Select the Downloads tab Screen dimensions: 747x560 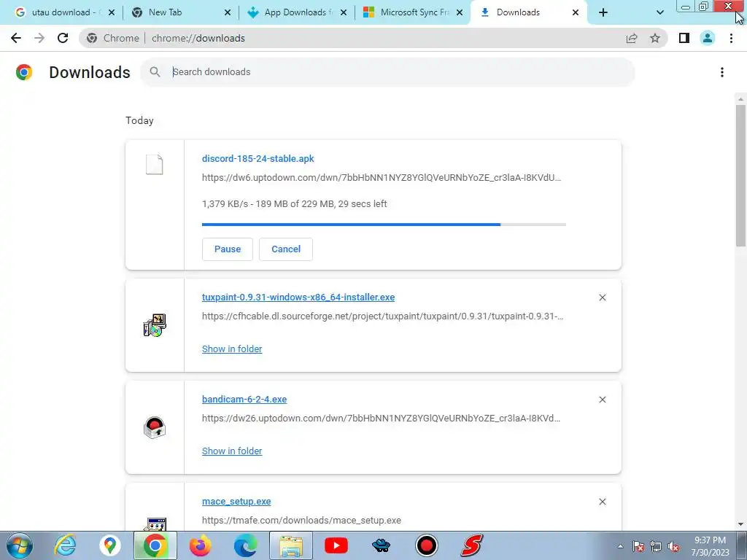tap(518, 12)
